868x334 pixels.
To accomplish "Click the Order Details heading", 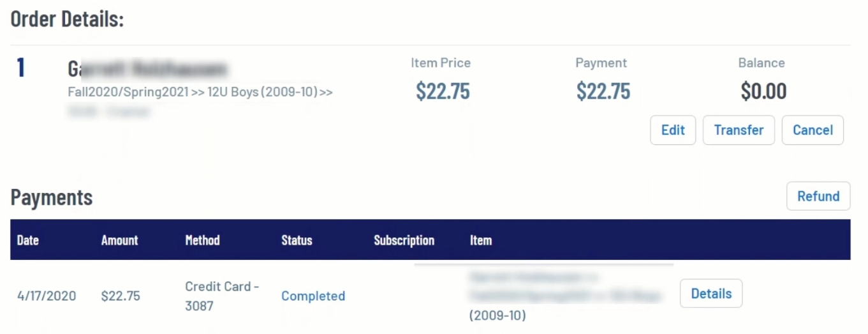I will point(67,19).
